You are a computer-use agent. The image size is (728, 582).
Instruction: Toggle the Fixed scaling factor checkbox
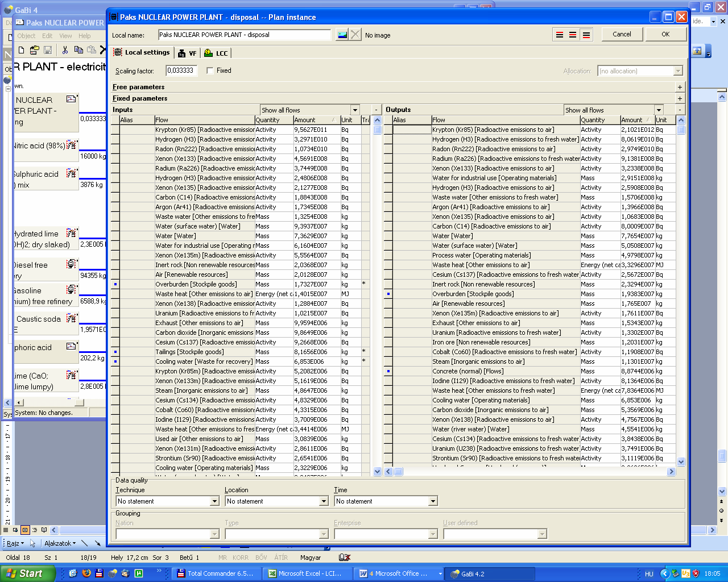[210, 70]
